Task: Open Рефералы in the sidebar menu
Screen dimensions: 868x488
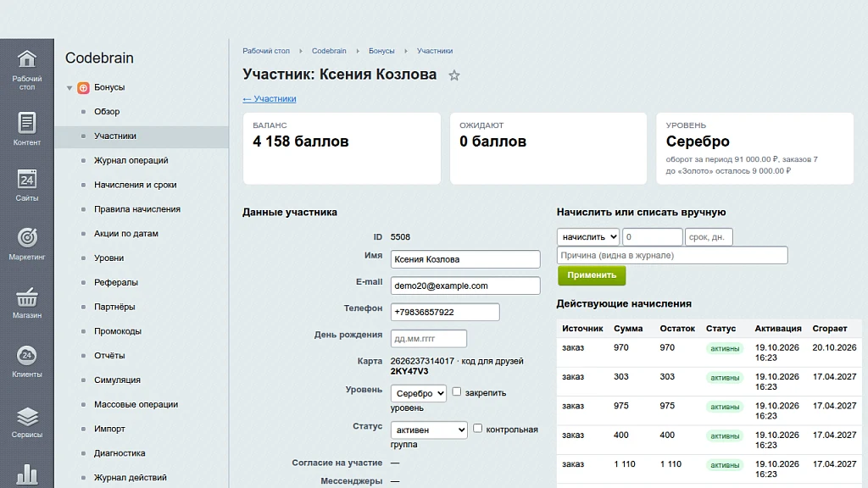Action: click(x=115, y=282)
